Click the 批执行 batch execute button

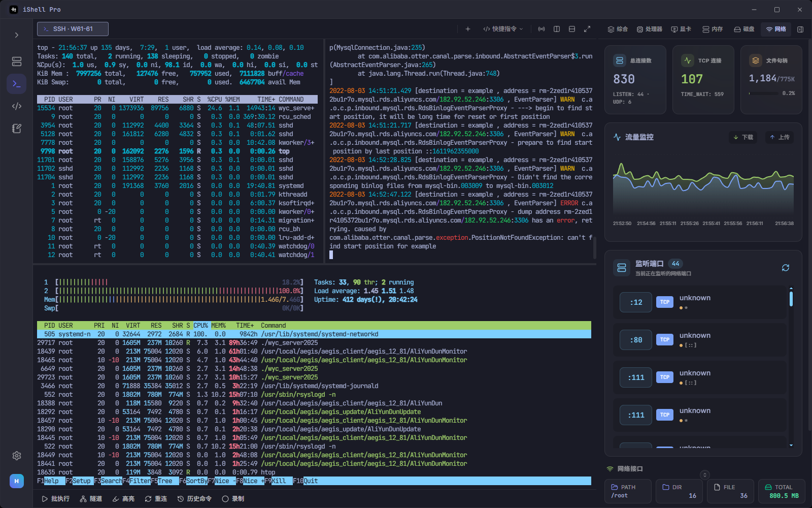pyautogui.click(x=55, y=499)
